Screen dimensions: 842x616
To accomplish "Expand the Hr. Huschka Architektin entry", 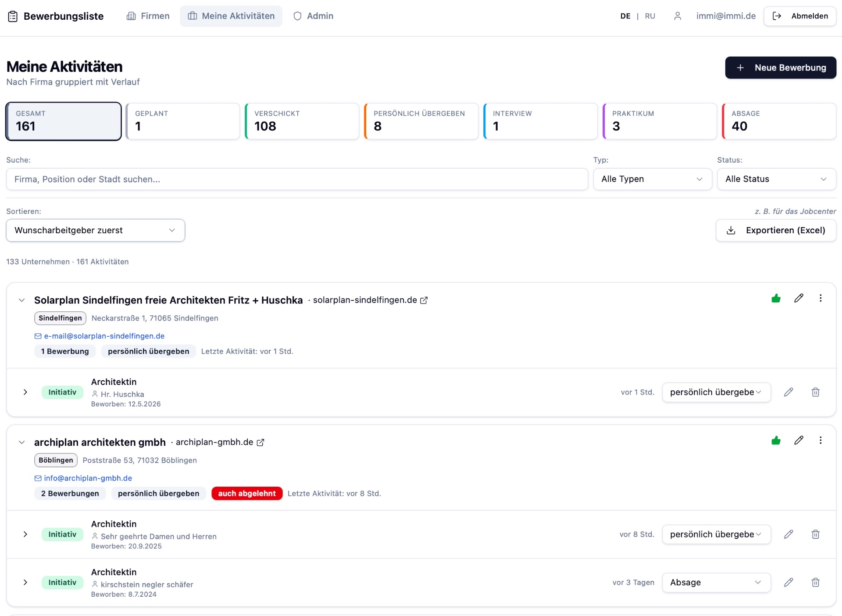I will tap(25, 392).
